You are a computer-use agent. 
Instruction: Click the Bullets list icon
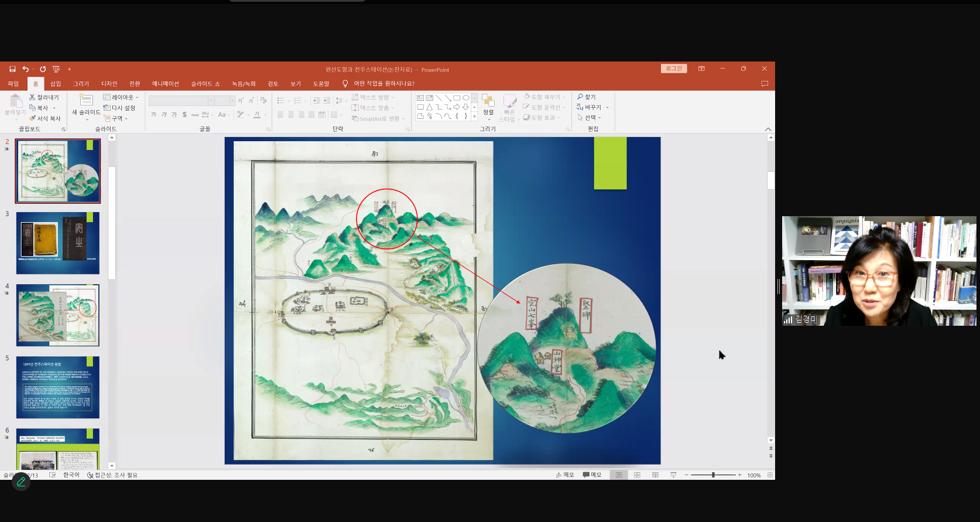coord(281,101)
